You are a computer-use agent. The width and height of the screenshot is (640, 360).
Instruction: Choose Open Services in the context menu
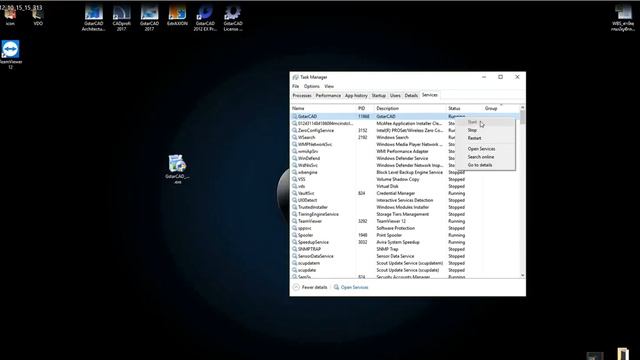[x=485, y=149]
